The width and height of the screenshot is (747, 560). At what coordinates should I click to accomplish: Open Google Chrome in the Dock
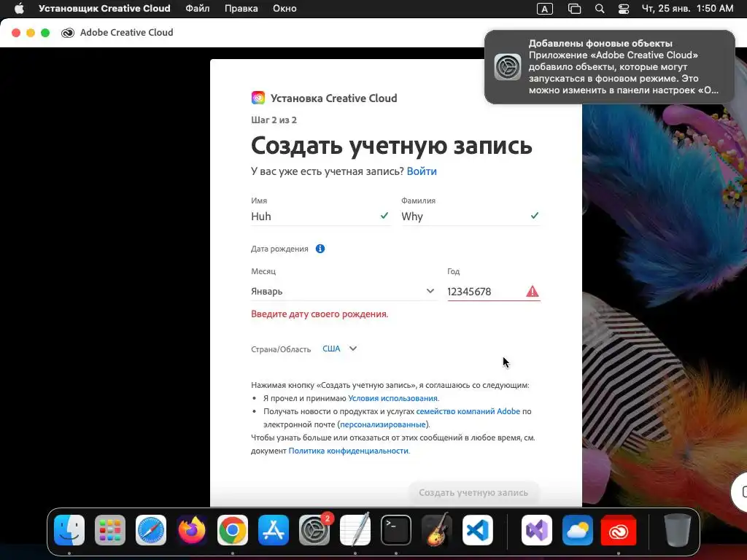[x=233, y=530]
